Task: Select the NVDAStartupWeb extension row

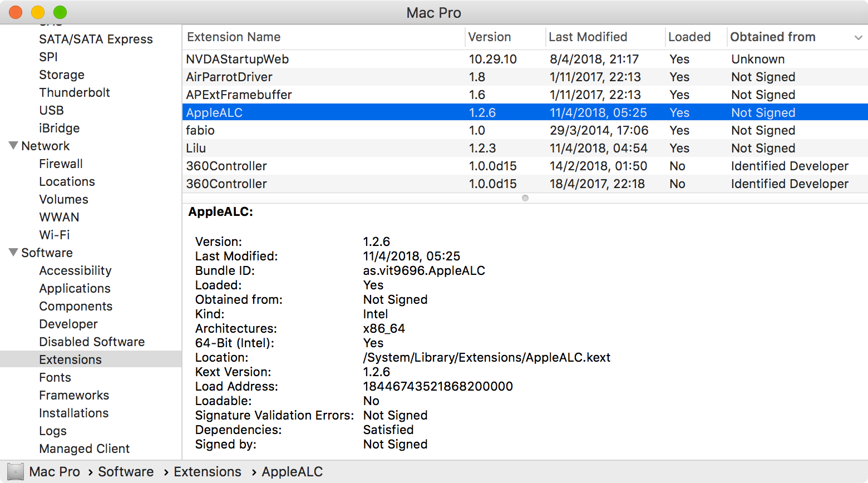Action: click(x=525, y=59)
